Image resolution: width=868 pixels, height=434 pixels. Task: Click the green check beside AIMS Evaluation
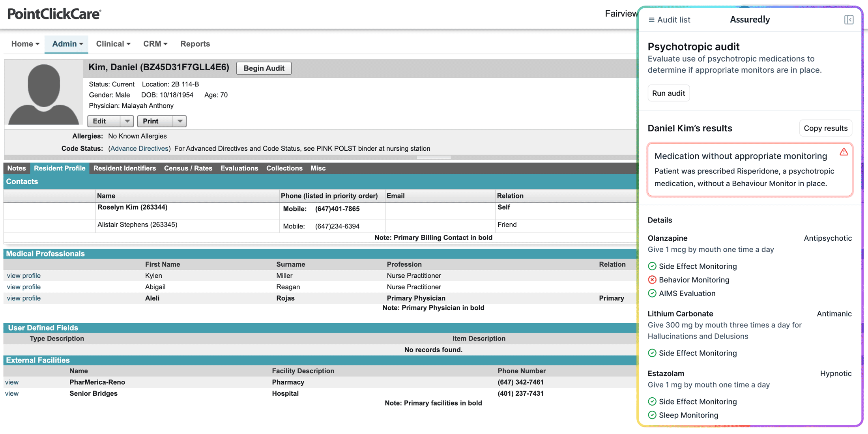(x=652, y=293)
